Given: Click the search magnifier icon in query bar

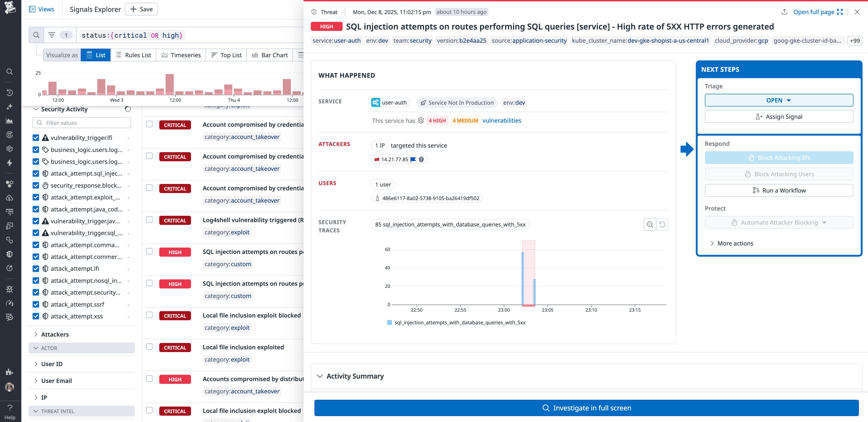Looking at the screenshot, I should click(x=36, y=35).
